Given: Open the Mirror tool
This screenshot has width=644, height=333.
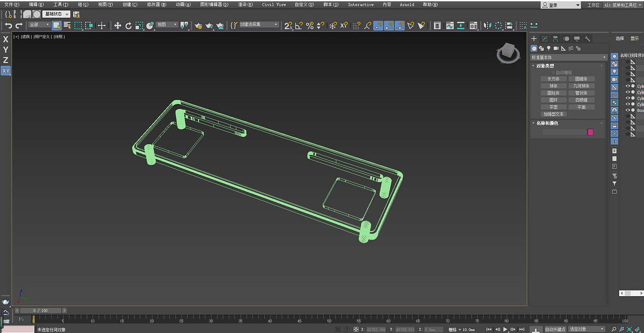Looking at the screenshot, I should (488, 26).
